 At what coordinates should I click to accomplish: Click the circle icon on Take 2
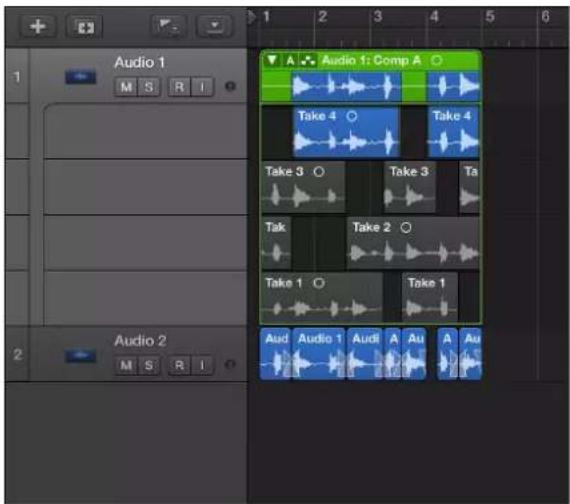406,228
